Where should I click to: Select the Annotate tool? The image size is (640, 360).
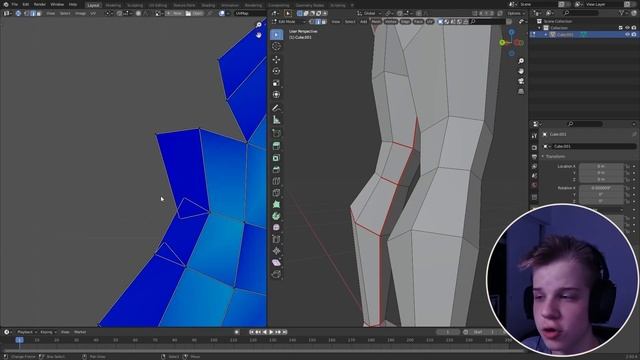click(x=276, y=108)
